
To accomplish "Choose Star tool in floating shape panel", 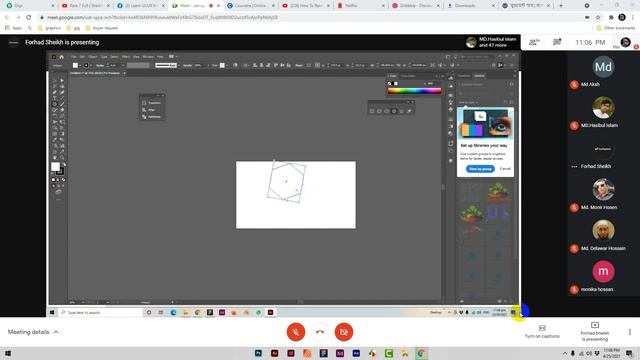I will (x=401, y=111).
